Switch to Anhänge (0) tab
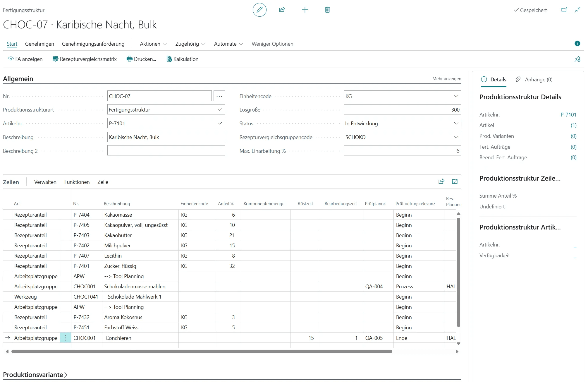 (x=534, y=80)
